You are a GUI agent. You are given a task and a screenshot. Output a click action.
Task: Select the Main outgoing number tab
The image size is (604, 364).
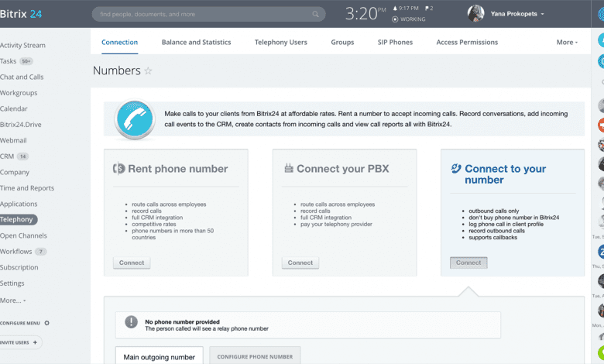point(159,357)
